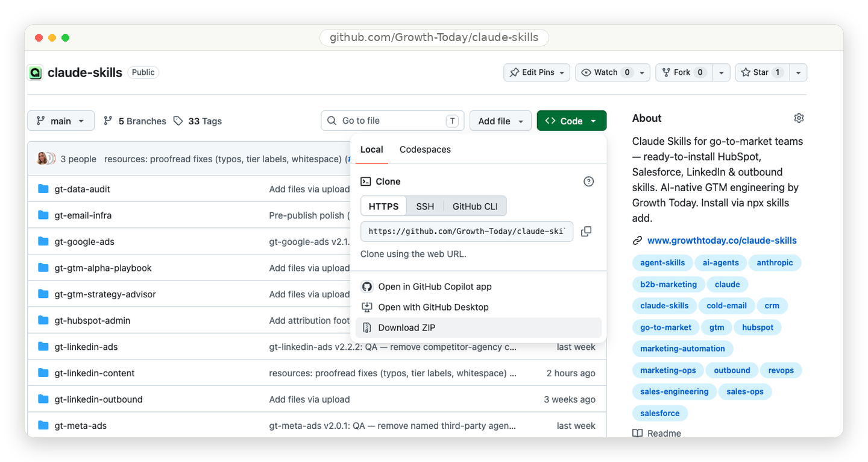Click the gt-email-infra folder icon

[x=43, y=215]
